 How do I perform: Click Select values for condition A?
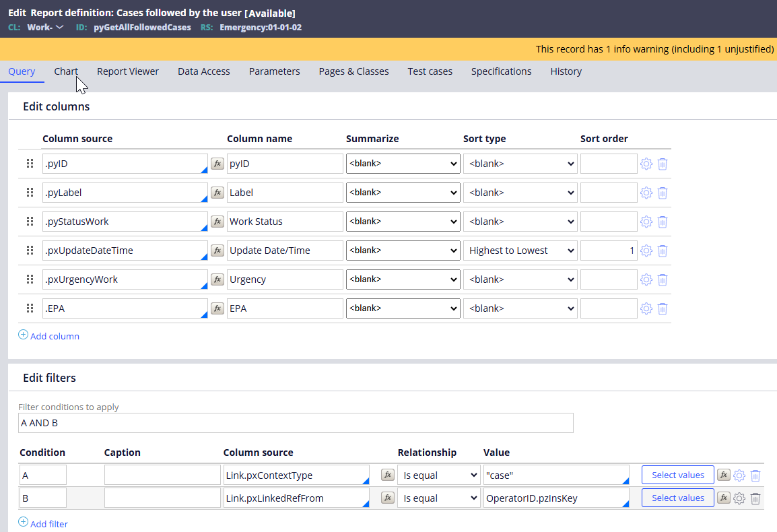677,475
